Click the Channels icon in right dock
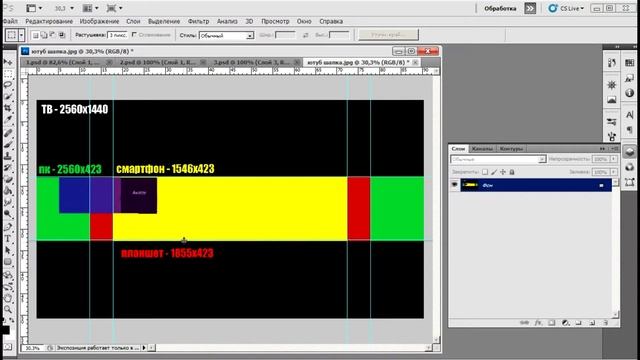640x360 pixels. coord(629,167)
